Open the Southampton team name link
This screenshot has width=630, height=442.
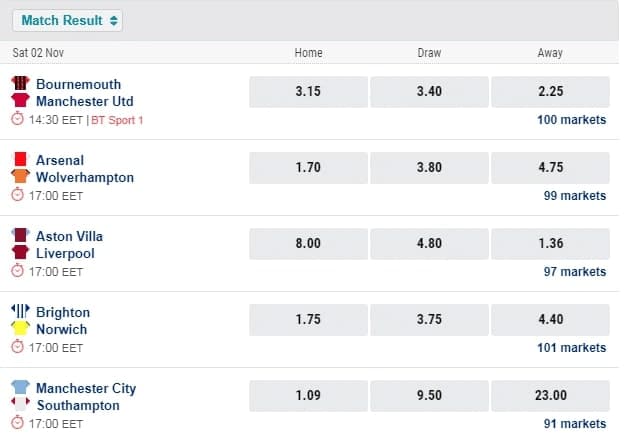[x=78, y=406]
